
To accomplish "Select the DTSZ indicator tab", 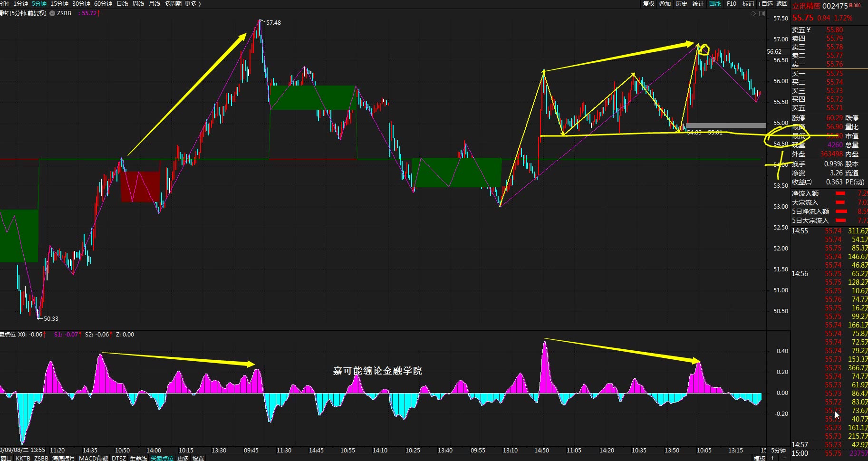I will pos(119,458).
